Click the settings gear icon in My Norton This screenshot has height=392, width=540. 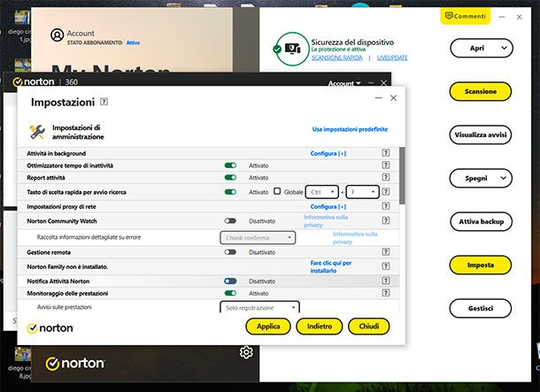tap(246, 352)
